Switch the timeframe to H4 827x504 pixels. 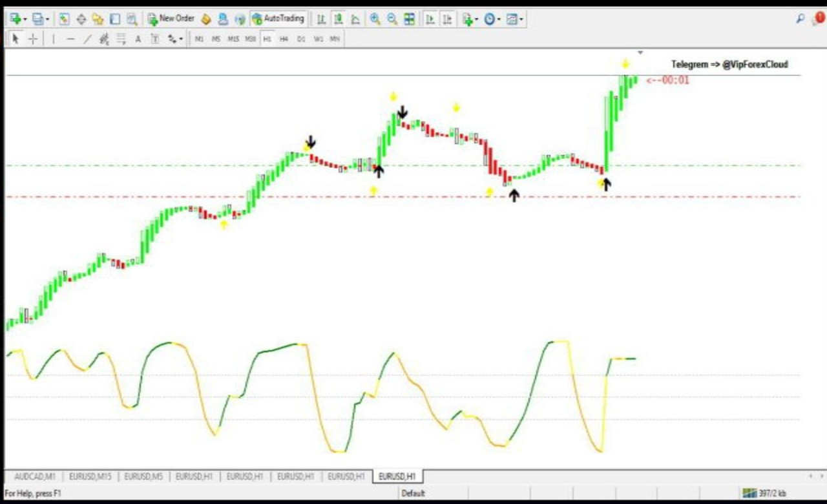[x=284, y=39]
